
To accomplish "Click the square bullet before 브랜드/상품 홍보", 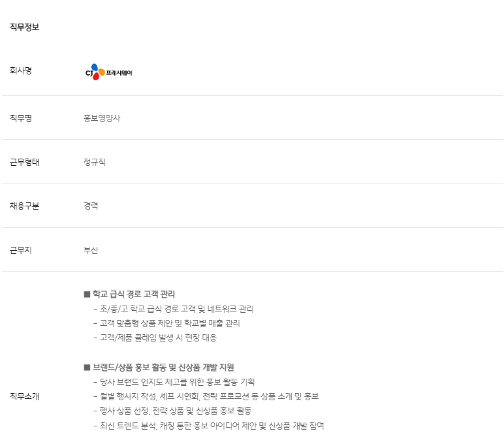I will (87, 367).
